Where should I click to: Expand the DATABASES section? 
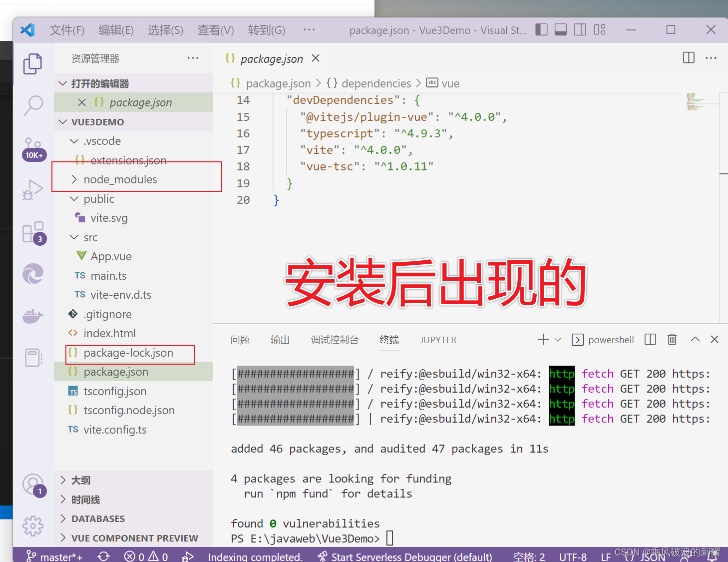tap(133, 519)
